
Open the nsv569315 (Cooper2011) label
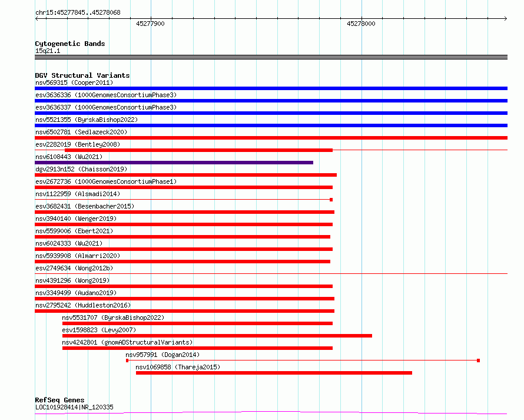click(x=74, y=82)
